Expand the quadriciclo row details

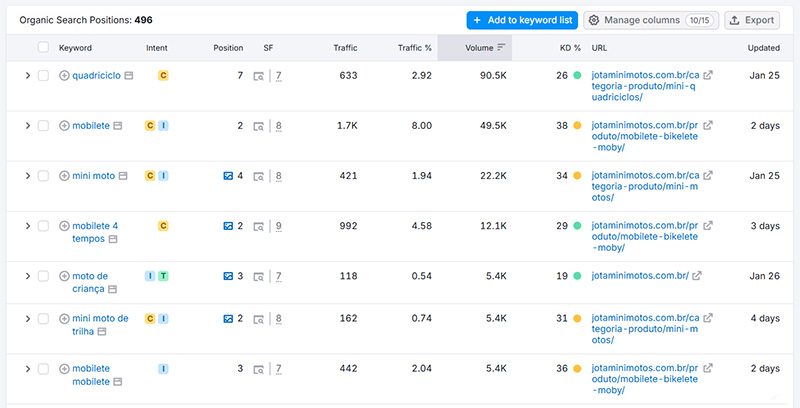coord(27,75)
